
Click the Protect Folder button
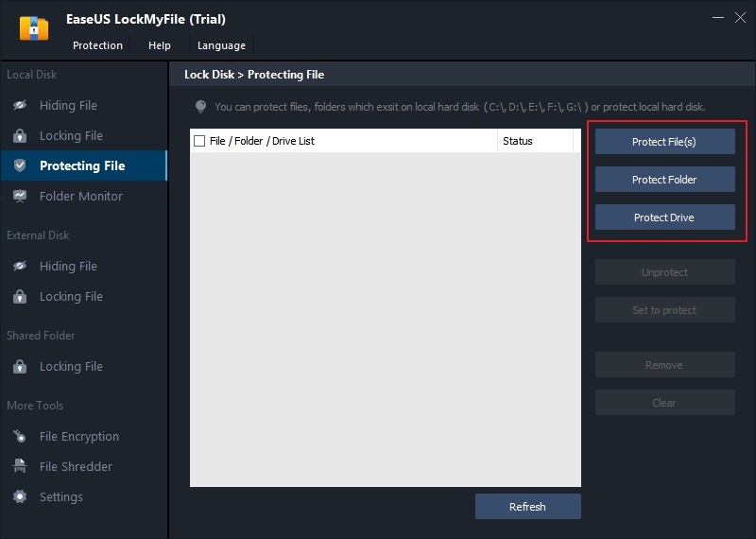point(665,180)
